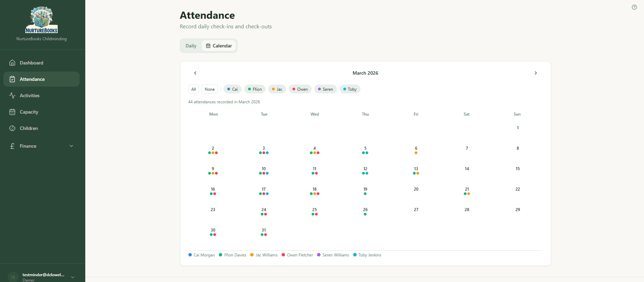Open Children from the sidebar
Screen dimensions: 644x282
[41, 128]
